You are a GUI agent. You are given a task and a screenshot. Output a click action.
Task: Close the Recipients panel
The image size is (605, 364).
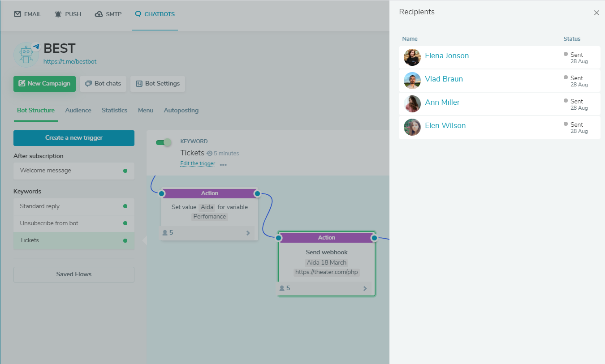coord(596,13)
